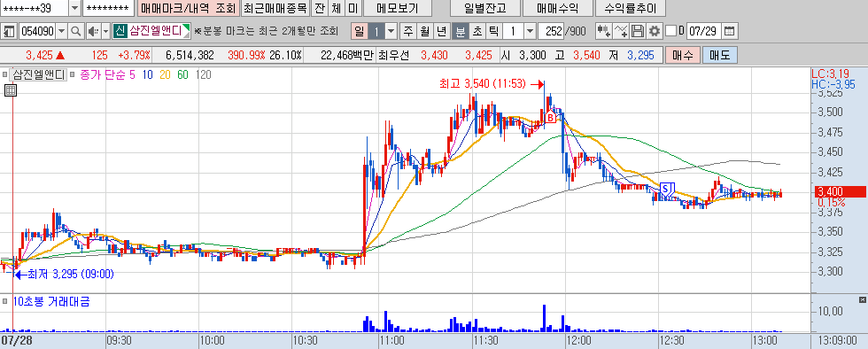Click the chart settings gear icon
This screenshot has height=349, width=868.
pos(655,31)
